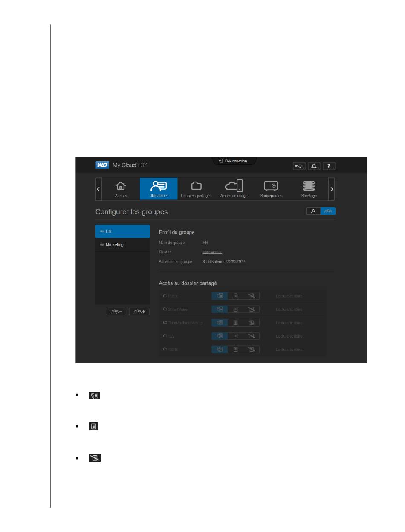Click the "Accès au dossier partagé" heading

[x=188, y=283]
